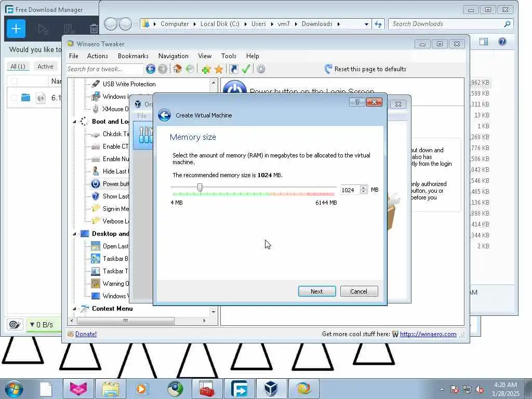This screenshot has width=532, height=399.
Task: Click the Explorer preview pane toggle icon
Action: pos(484,42)
